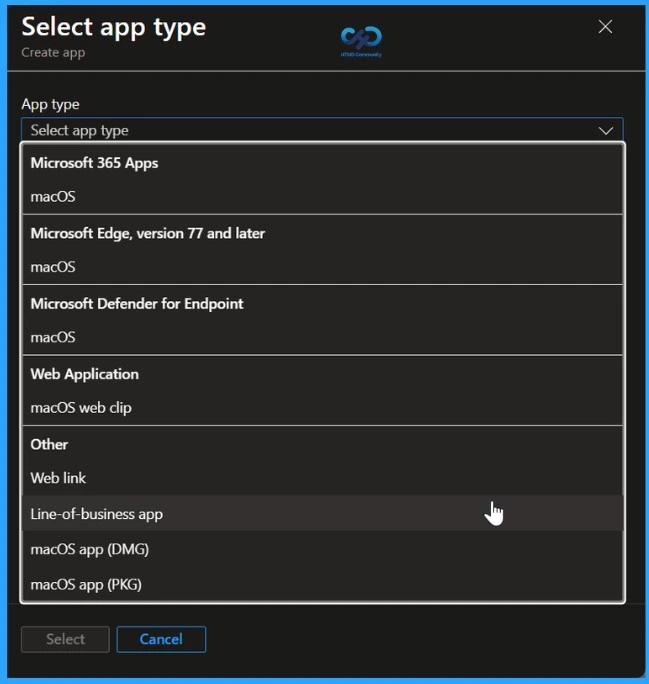Viewport: 649px width, 684px height.
Task: Close the Select app type panel
Action: 605,27
